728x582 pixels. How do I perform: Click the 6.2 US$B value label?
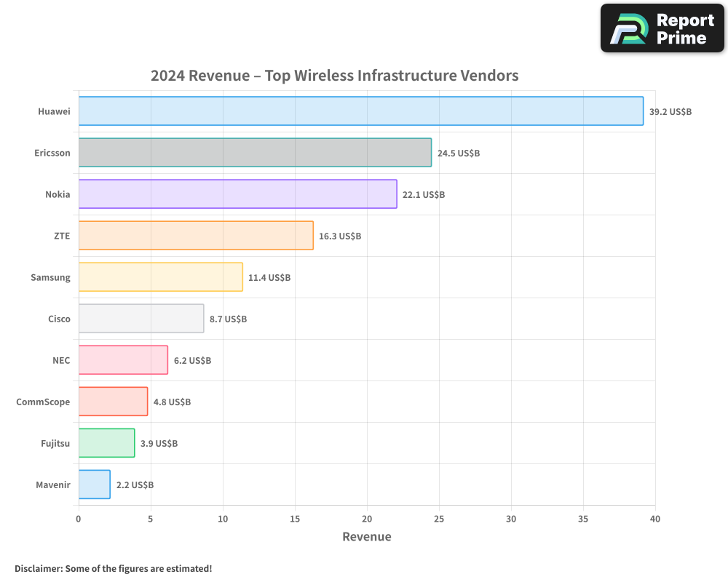pos(191,360)
